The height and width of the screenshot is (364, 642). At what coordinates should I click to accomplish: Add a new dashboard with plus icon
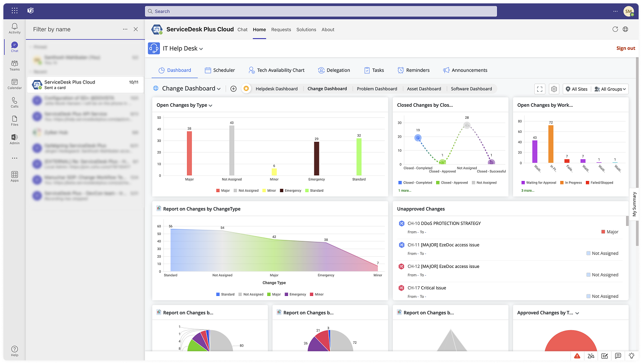pos(233,89)
